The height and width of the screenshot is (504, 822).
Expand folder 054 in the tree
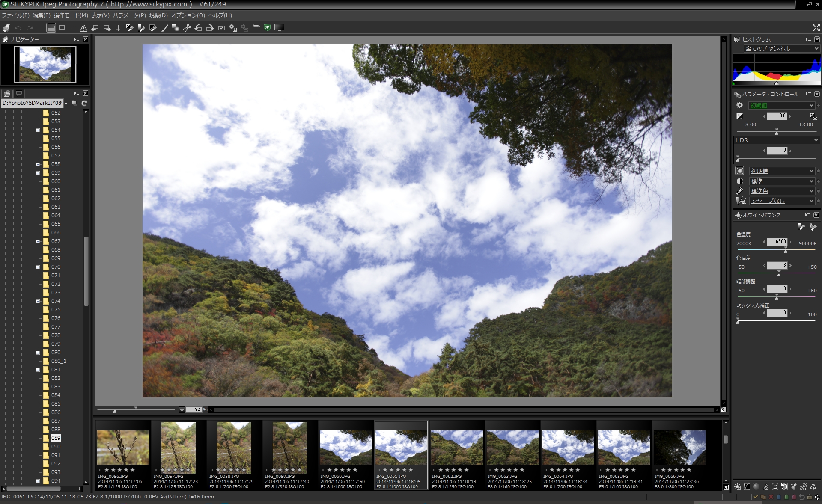[38, 130]
